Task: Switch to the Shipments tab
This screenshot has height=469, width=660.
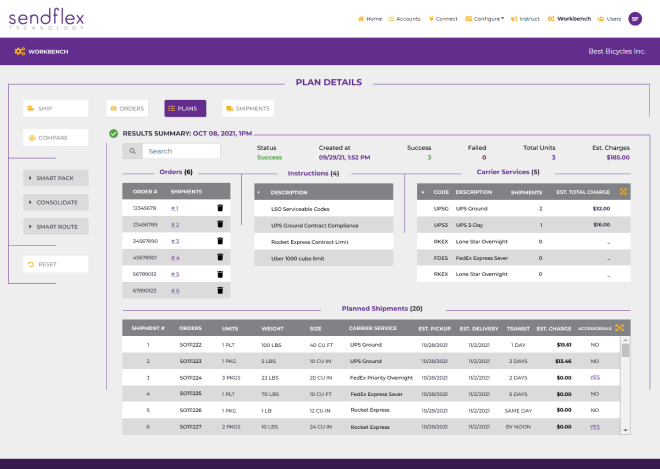Action: click(x=247, y=108)
